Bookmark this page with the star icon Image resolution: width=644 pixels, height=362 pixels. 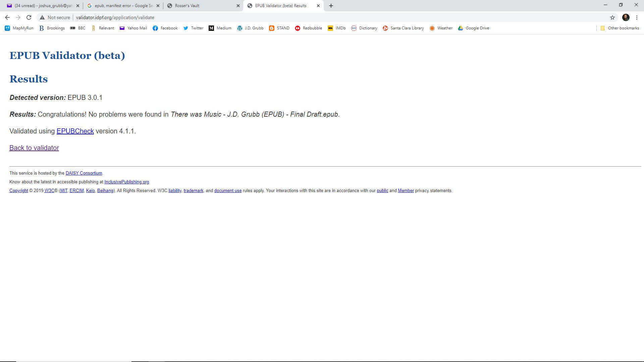pos(612,17)
